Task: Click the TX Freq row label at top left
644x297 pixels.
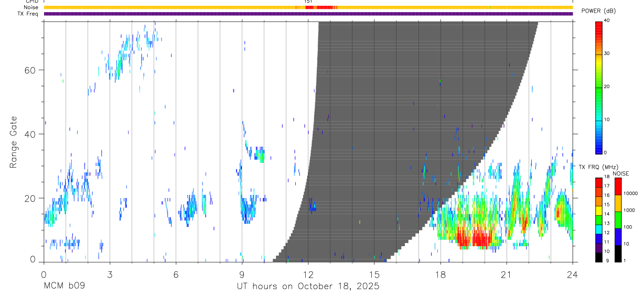Action: [x=28, y=14]
